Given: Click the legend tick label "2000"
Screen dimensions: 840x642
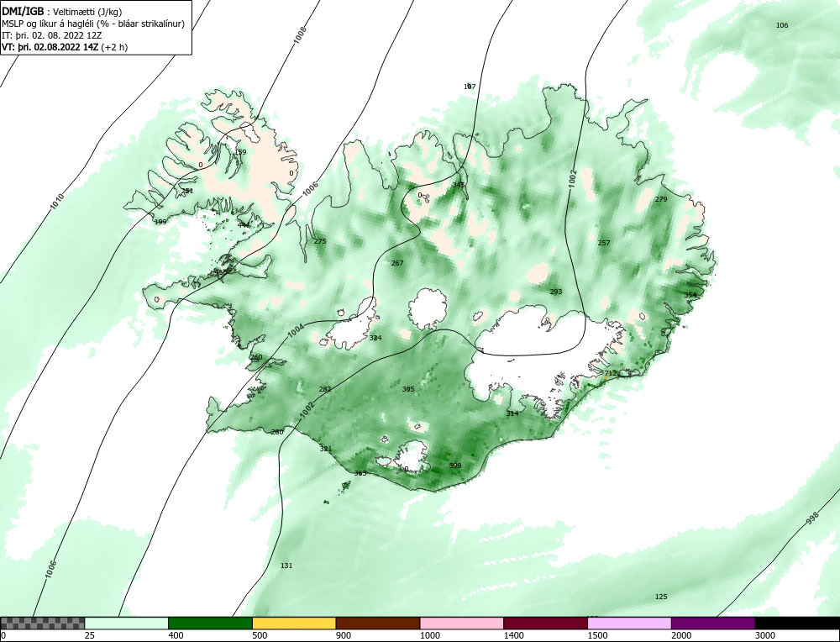Looking at the screenshot, I should pyautogui.click(x=681, y=635).
